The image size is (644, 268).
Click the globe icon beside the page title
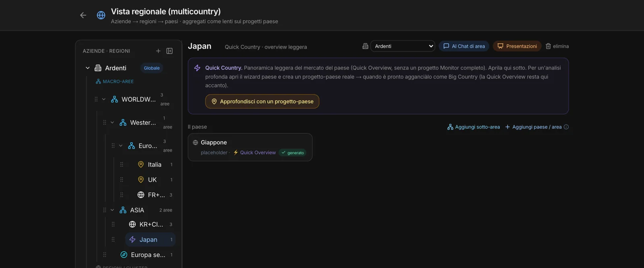pos(101,15)
